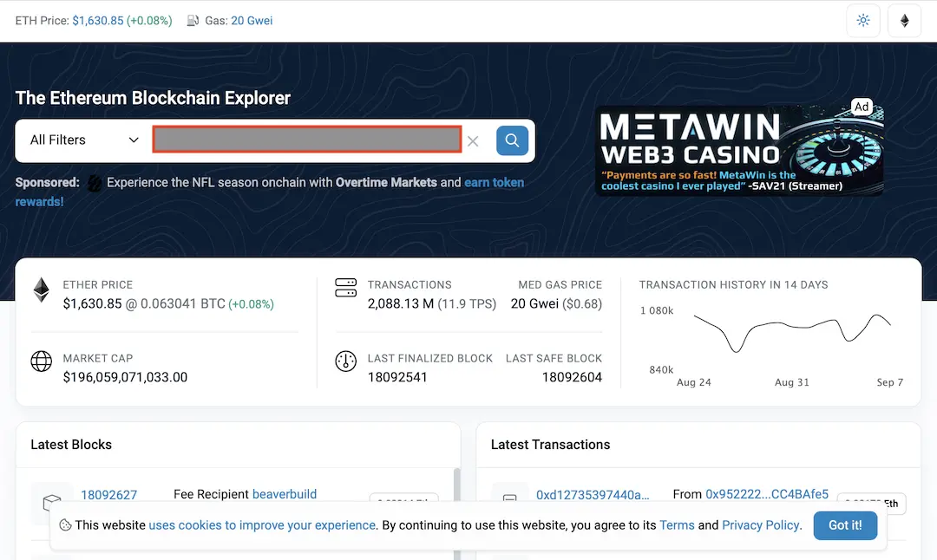This screenshot has width=937, height=560.
Task: Click last finalized block 18092541
Action: point(397,377)
